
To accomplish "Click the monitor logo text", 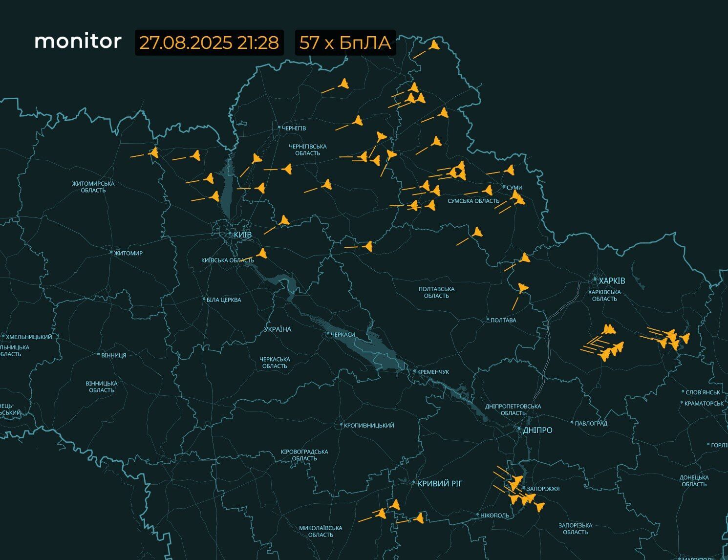I will click(x=78, y=42).
